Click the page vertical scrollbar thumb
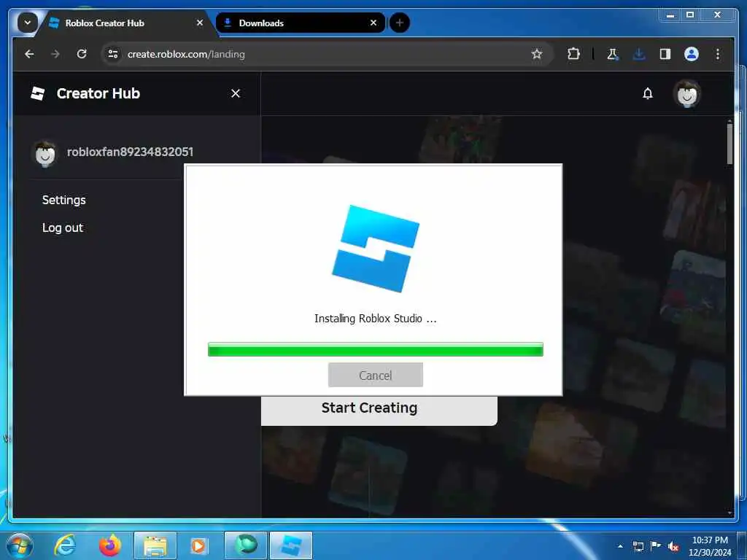Screen dimensions: 747x560 pos(729,144)
